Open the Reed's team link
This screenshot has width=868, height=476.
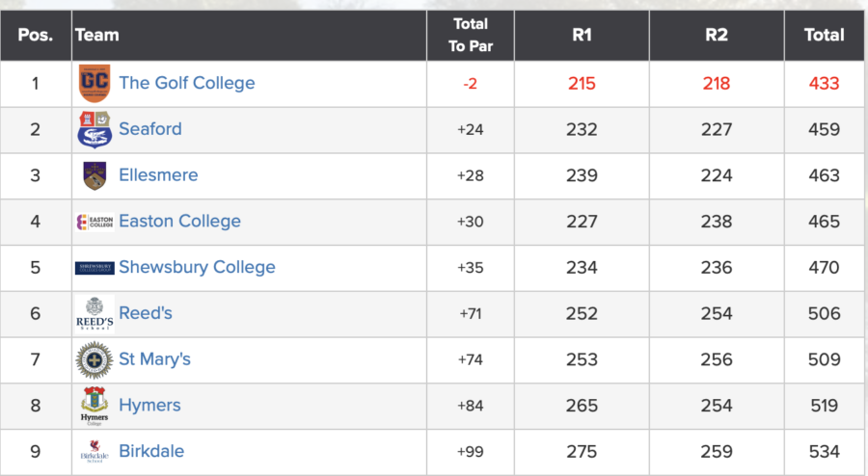click(x=146, y=314)
